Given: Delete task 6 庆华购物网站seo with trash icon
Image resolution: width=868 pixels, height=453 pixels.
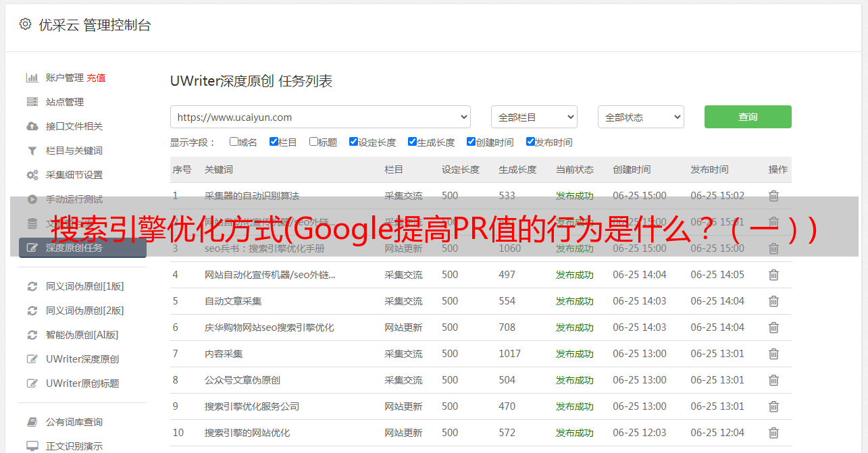Looking at the screenshot, I should 774,327.
